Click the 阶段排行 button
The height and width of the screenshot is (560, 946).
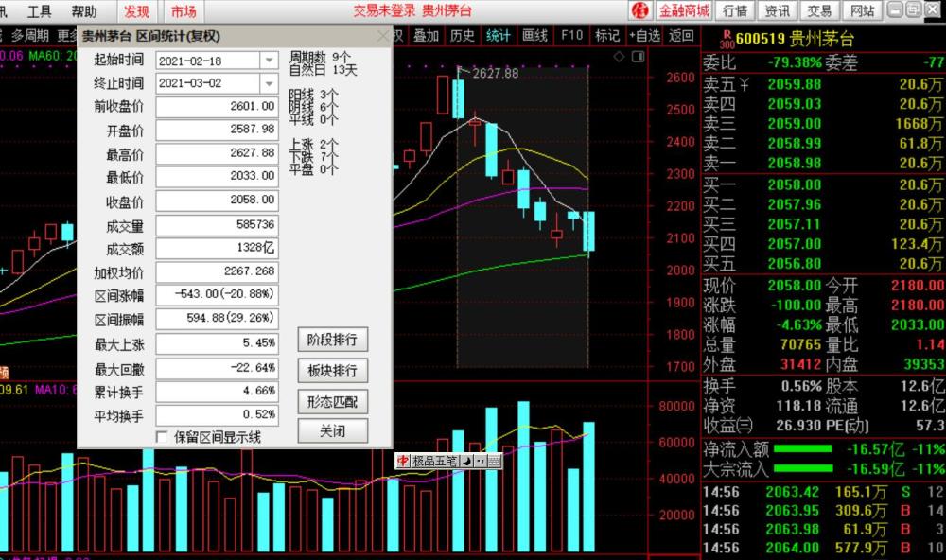(x=332, y=340)
